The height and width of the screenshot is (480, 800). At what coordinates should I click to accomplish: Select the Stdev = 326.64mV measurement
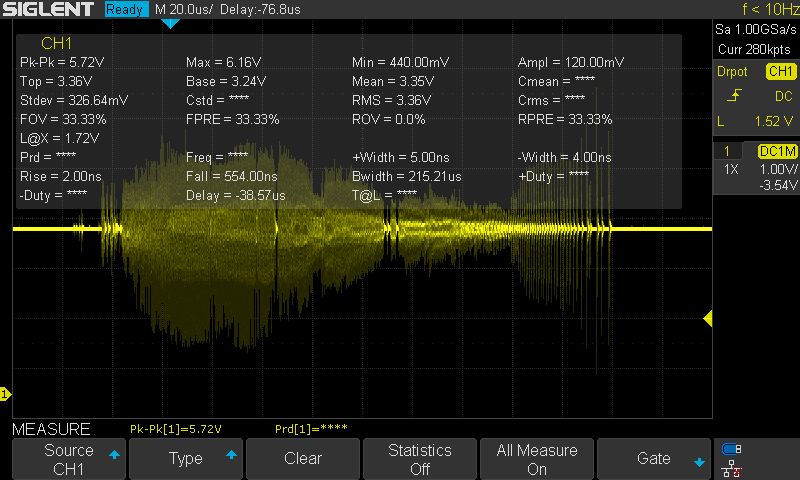pos(74,100)
